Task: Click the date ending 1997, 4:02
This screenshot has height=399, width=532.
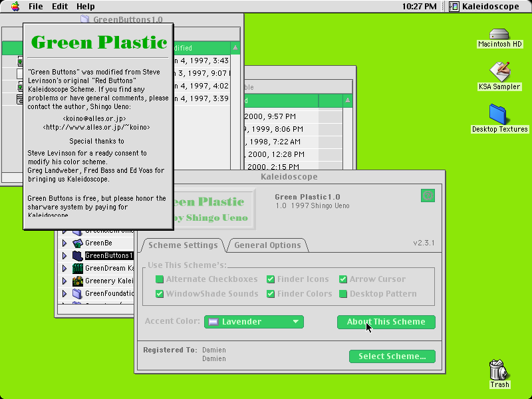Action: pos(201,86)
